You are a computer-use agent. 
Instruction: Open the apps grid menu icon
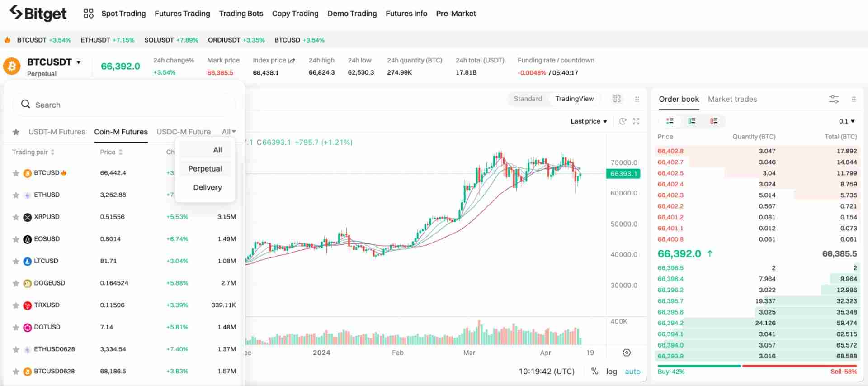pos(88,14)
